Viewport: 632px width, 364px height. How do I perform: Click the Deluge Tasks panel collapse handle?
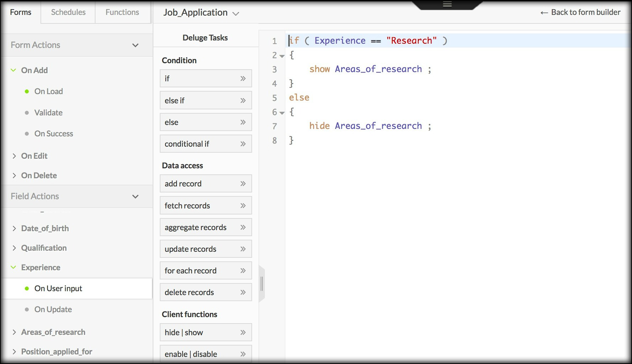pos(262,284)
